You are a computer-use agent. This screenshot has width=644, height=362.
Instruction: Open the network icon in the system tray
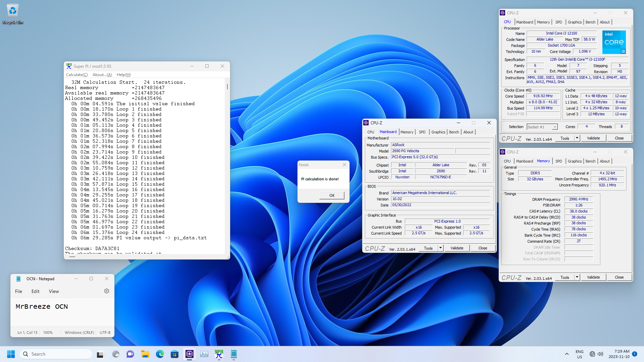[x=592, y=354]
